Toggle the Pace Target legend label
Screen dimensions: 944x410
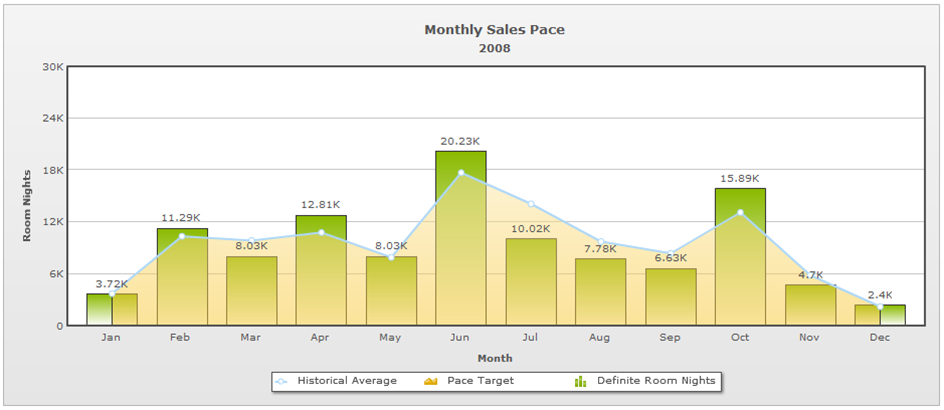[x=480, y=380]
